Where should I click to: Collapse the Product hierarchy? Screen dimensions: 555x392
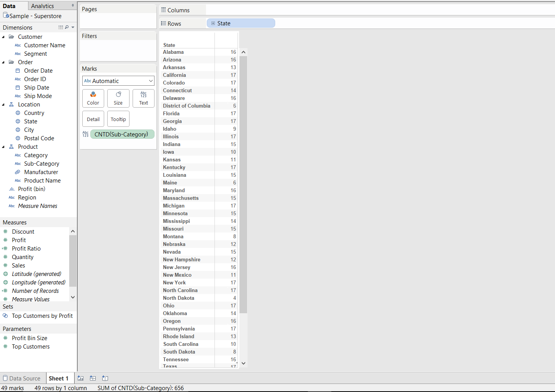coord(3,147)
